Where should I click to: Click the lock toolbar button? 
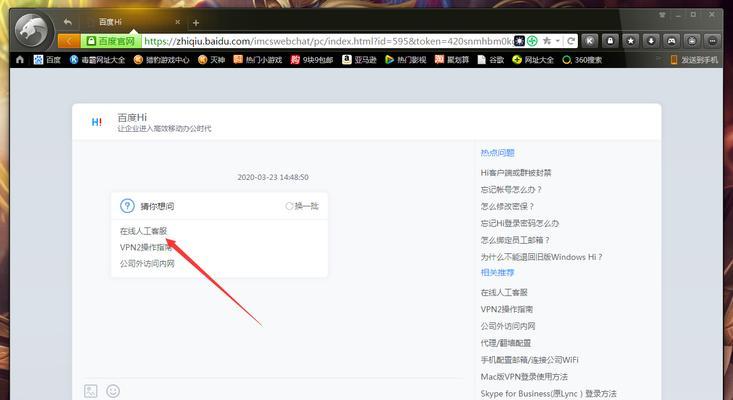tap(610, 41)
